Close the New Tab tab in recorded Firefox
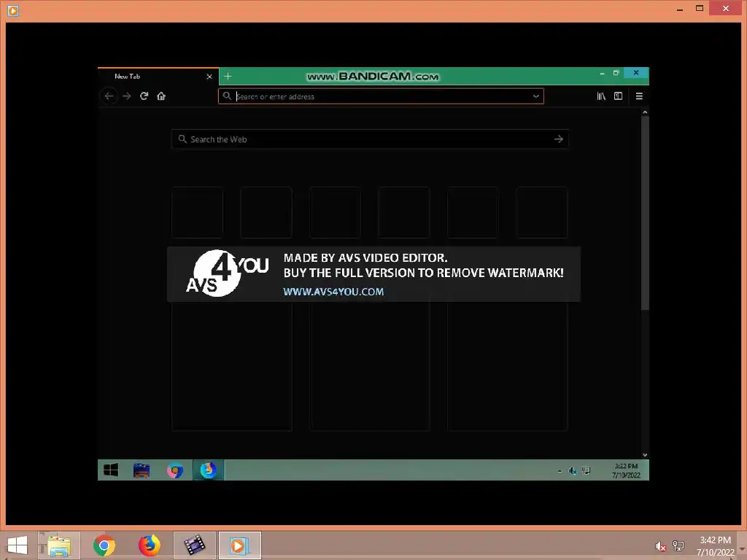 coord(209,77)
